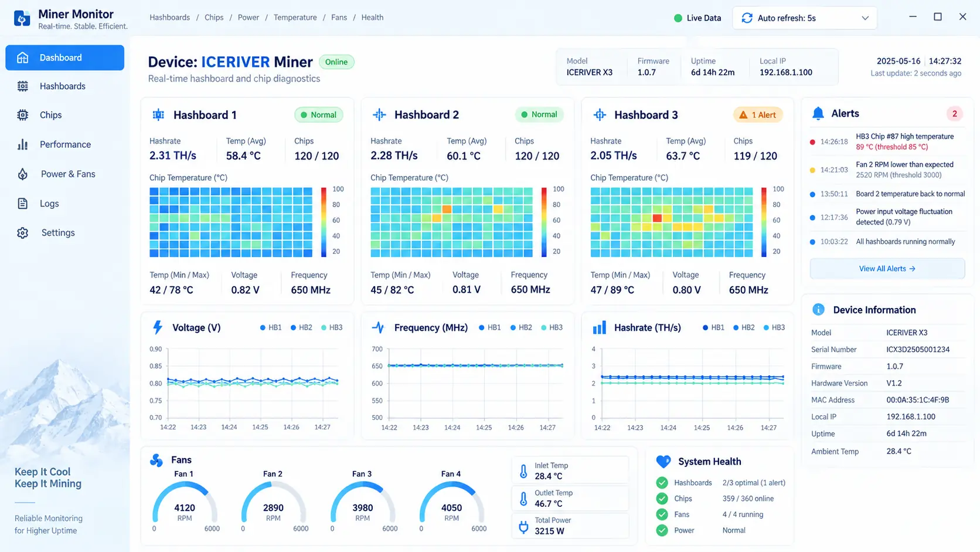Viewport: 980px width, 552px height.
Task: Click the Power & Fans flame icon
Action: pyautogui.click(x=23, y=174)
